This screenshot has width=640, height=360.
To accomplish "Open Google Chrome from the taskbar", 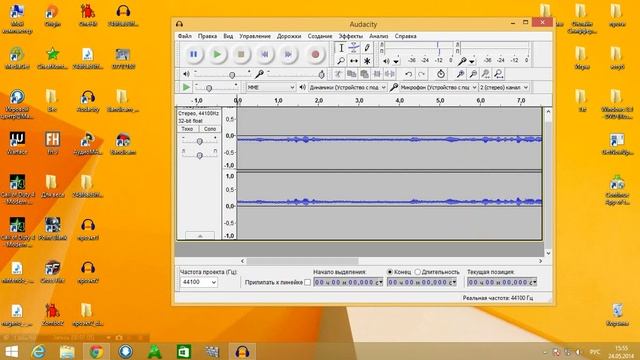I will (x=96, y=351).
